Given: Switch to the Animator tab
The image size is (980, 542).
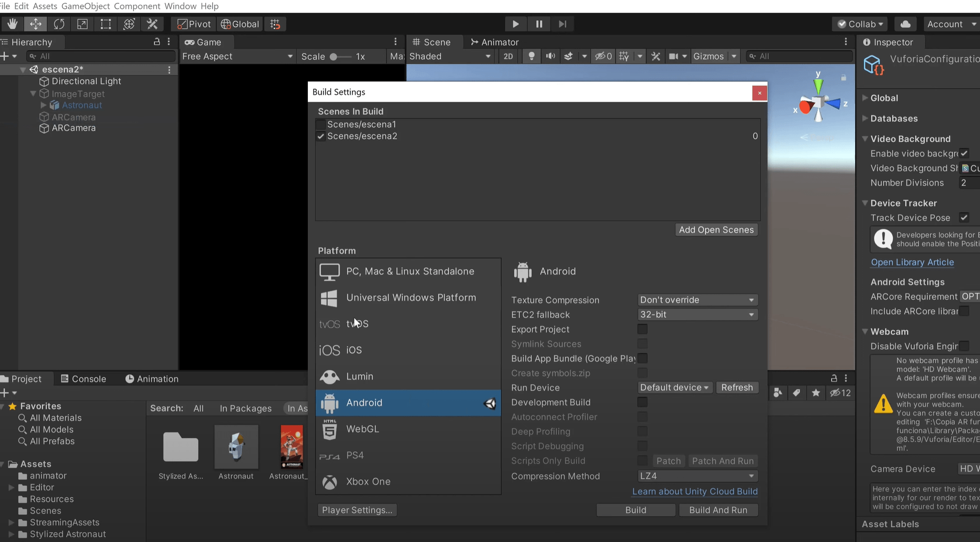Looking at the screenshot, I should [x=494, y=42].
